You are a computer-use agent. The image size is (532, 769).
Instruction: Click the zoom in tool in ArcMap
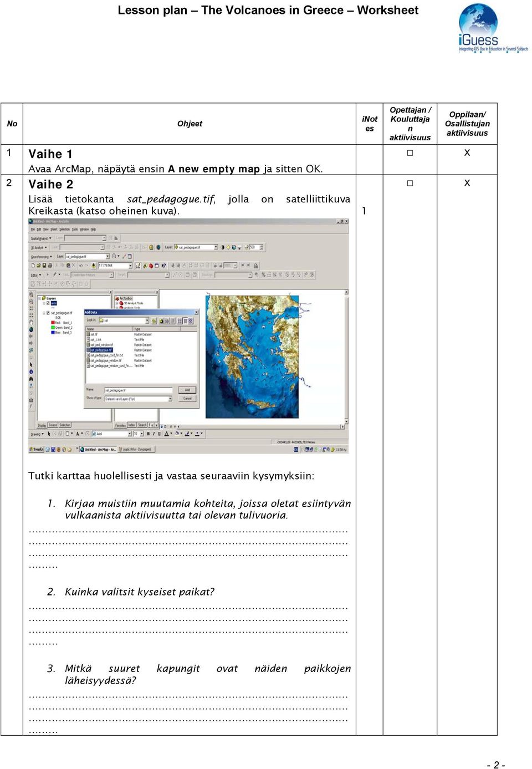pos(31,295)
